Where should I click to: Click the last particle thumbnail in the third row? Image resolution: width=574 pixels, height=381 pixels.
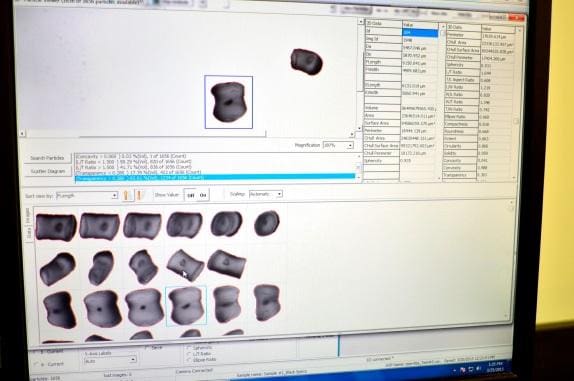point(267,303)
